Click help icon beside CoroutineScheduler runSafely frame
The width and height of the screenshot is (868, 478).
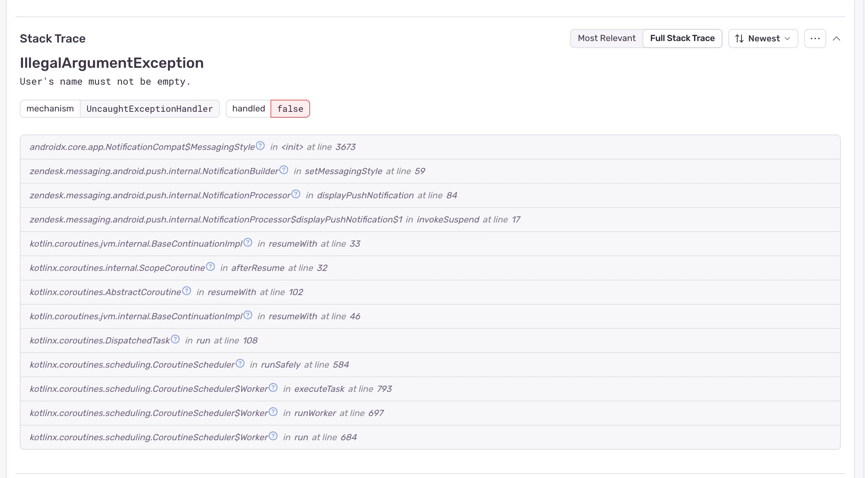click(x=240, y=364)
